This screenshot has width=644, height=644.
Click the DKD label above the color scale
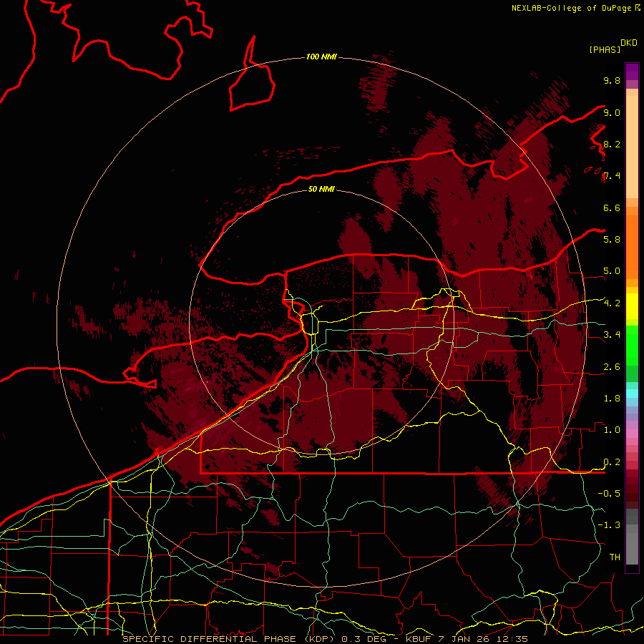click(x=629, y=43)
